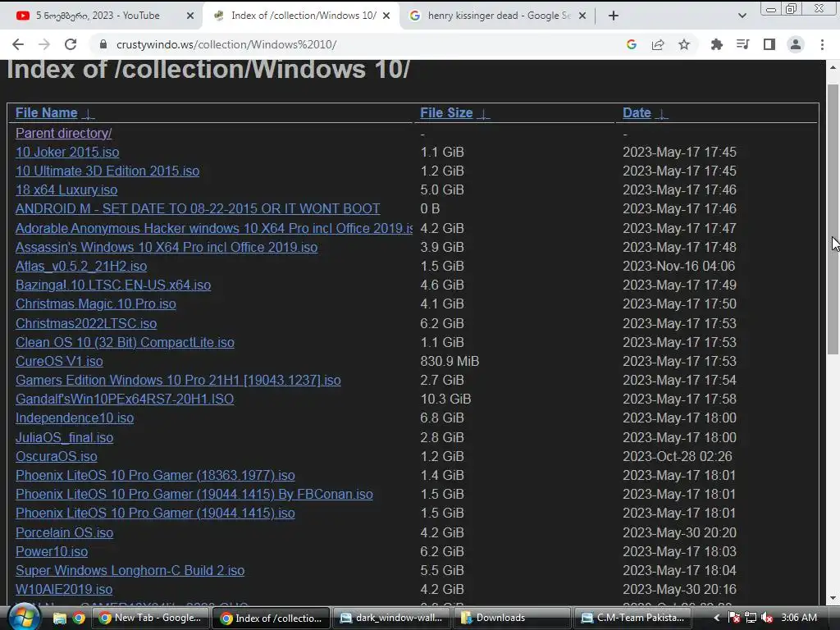Close the YouTube tab
Image resolution: width=840 pixels, height=630 pixels.
(x=189, y=16)
